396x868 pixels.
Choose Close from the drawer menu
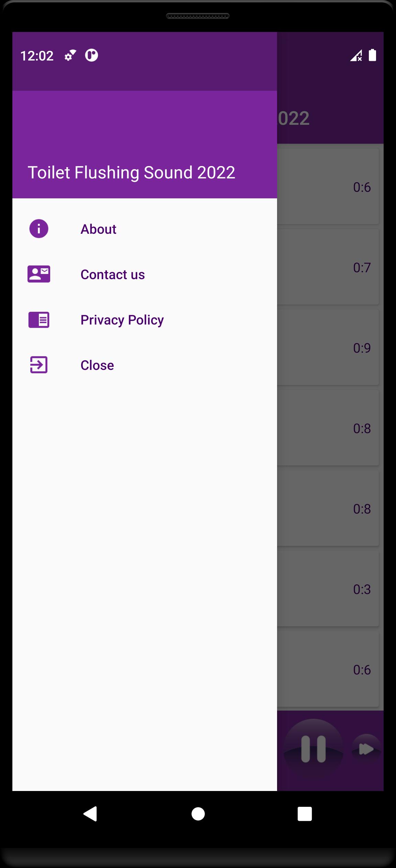pyautogui.click(x=145, y=365)
